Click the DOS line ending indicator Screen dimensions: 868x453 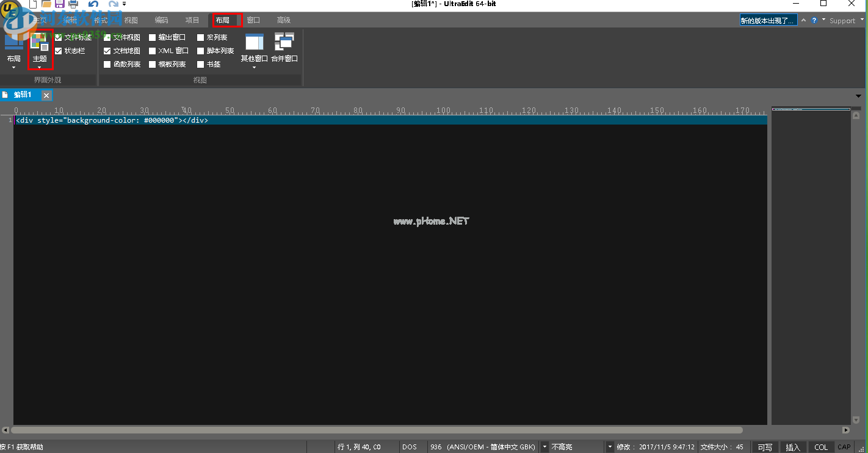pyautogui.click(x=410, y=447)
